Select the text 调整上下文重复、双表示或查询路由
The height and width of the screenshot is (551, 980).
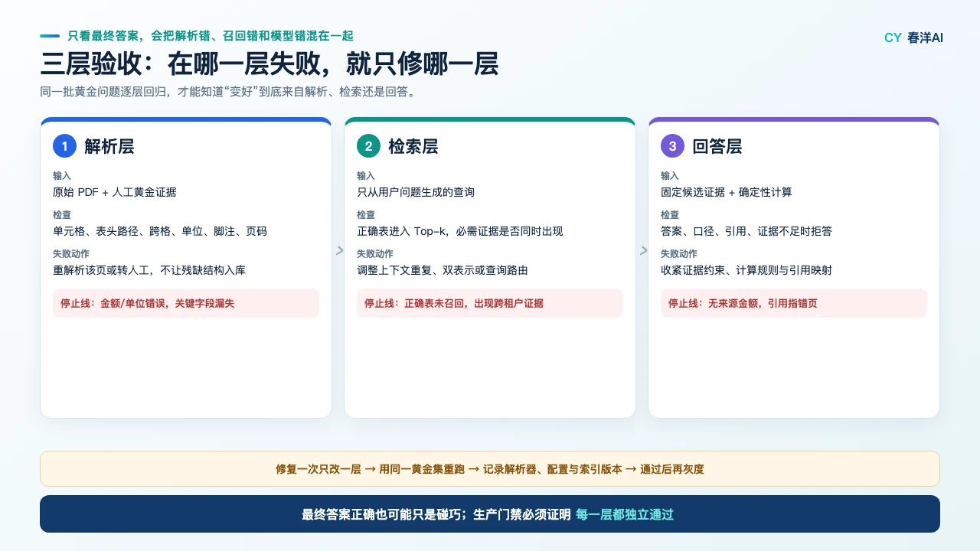click(x=443, y=270)
